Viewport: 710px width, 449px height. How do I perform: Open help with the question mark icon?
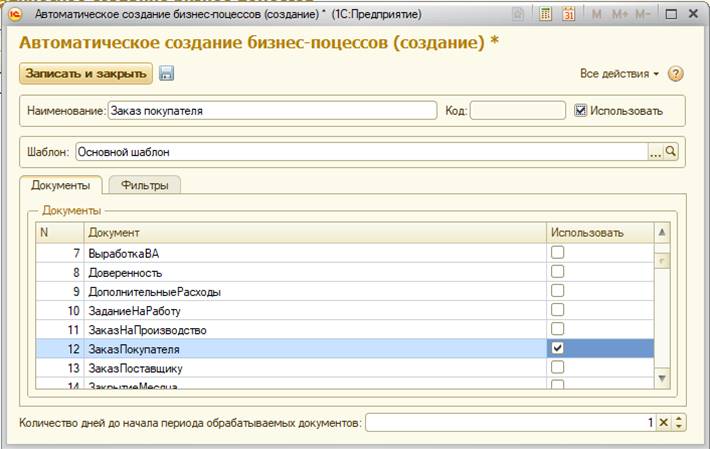676,74
